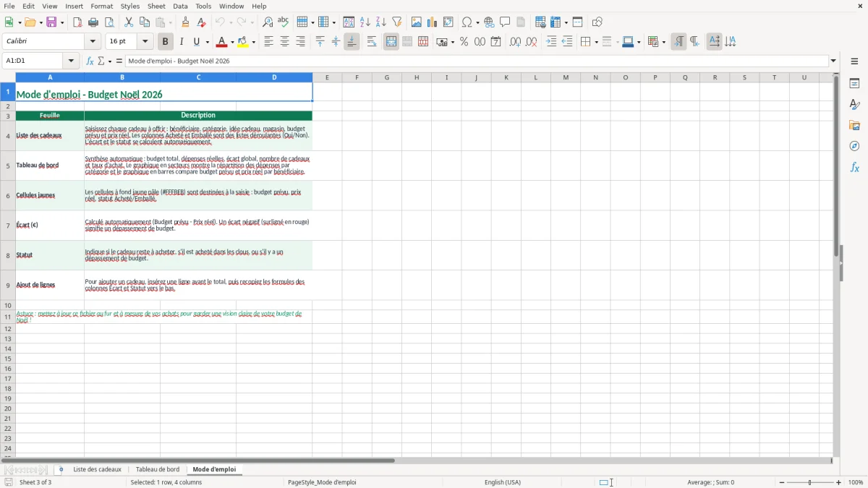Click the Sort dialog icon

[349, 22]
